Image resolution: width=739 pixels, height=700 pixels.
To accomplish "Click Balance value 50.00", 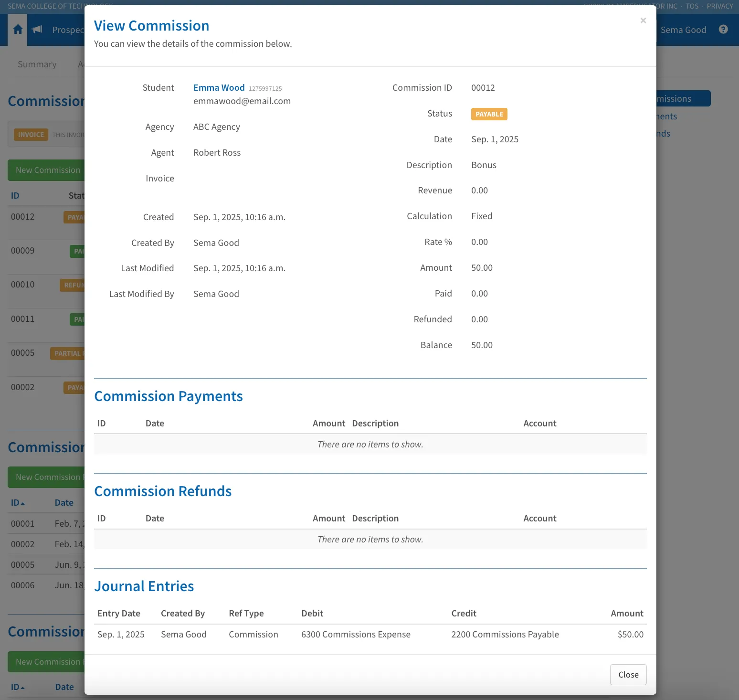I will click(482, 345).
